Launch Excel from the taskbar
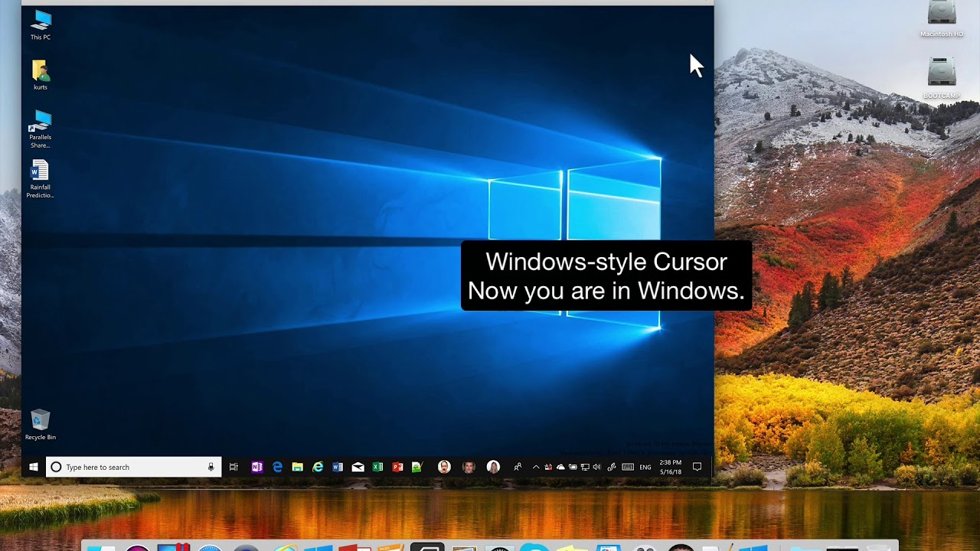980x551 pixels. 377,467
